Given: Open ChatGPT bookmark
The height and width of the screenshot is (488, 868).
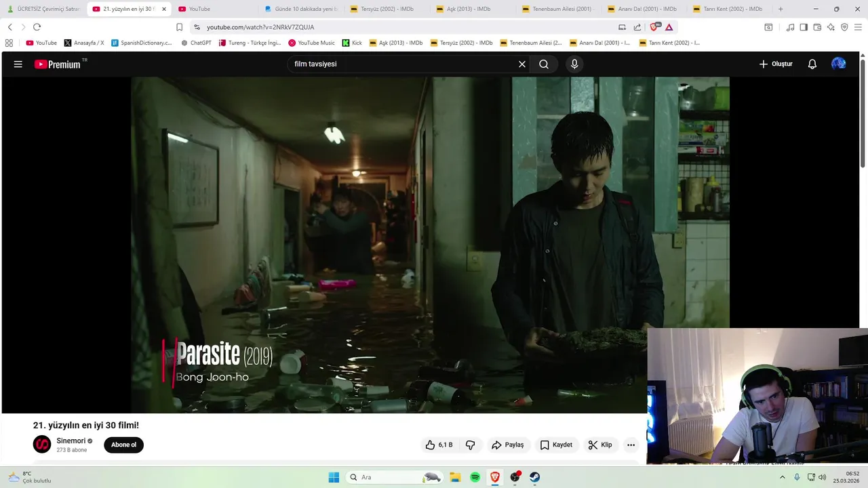Looking at the screenshot, I should [x=197, y=43].
